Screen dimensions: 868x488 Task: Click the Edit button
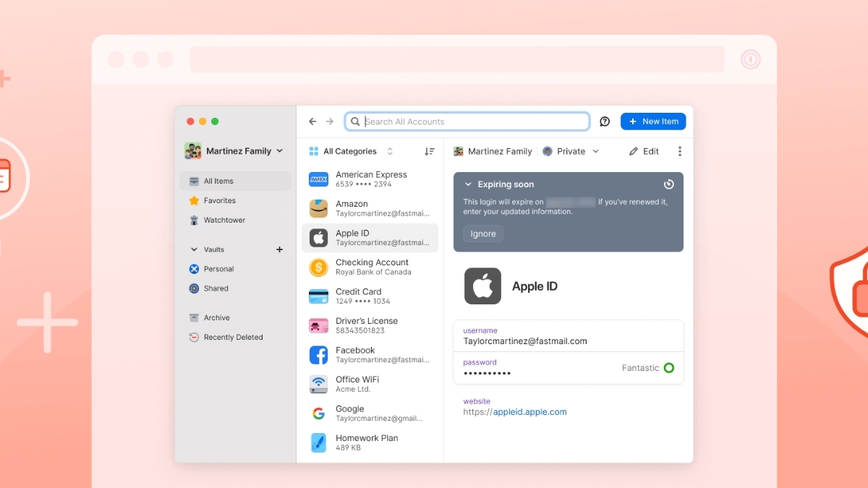click(644, 151)
